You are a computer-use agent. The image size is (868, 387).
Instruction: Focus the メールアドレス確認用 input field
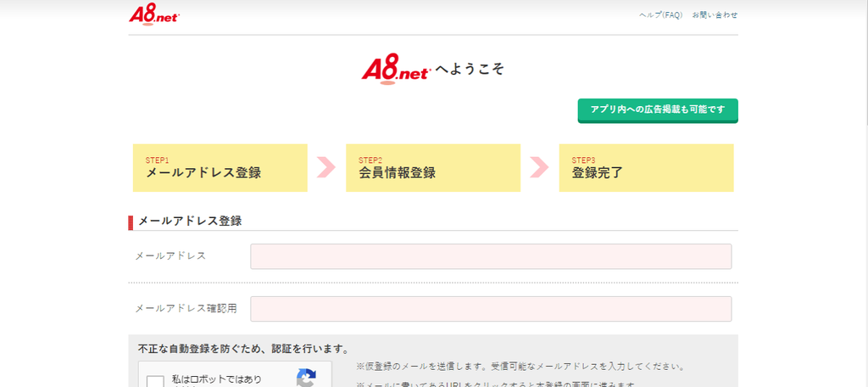(491, 309)
